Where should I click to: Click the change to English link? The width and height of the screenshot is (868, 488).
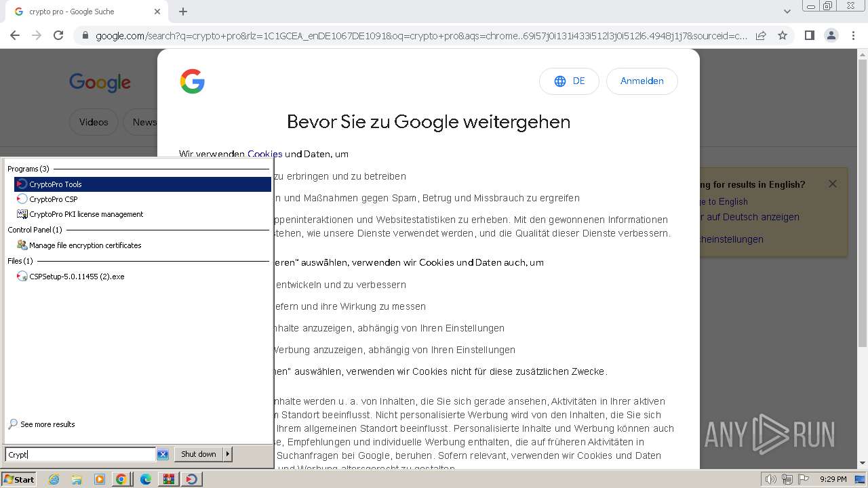coord(724,201)
